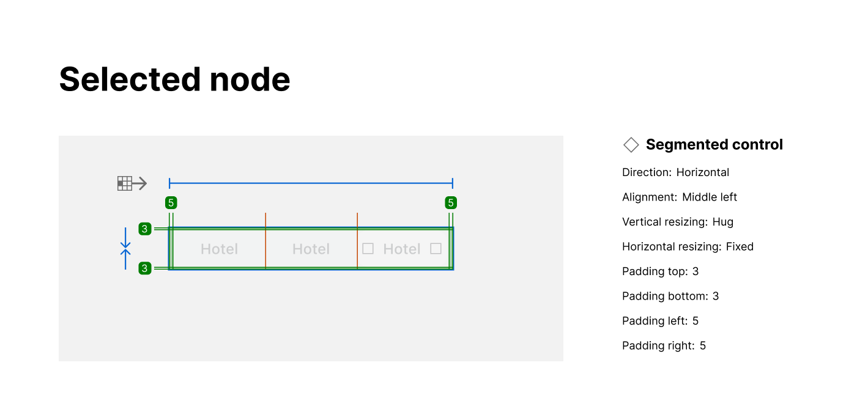Click the square icon left of third Hotel

(x=368, y=249)
